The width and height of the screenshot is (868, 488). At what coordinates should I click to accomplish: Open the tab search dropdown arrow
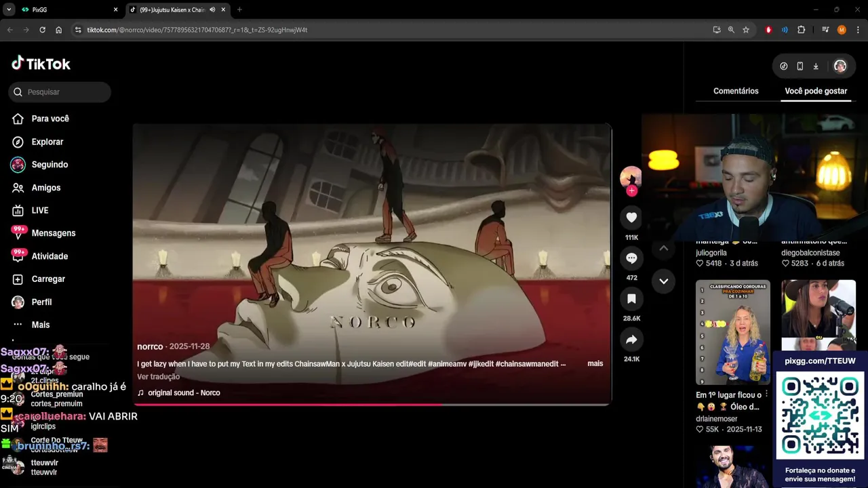[x=9, y=9]
